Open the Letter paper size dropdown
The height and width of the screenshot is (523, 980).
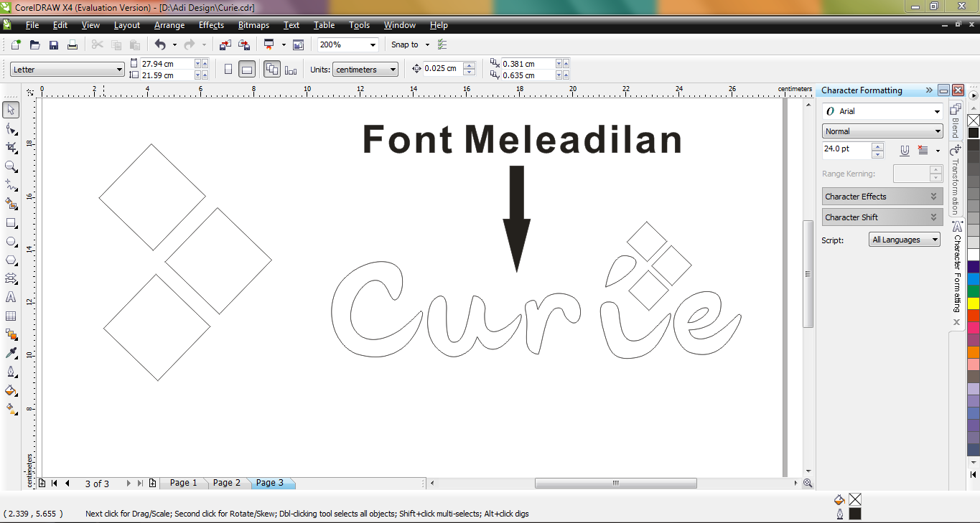pyautogui.click(x=120, y=70)
